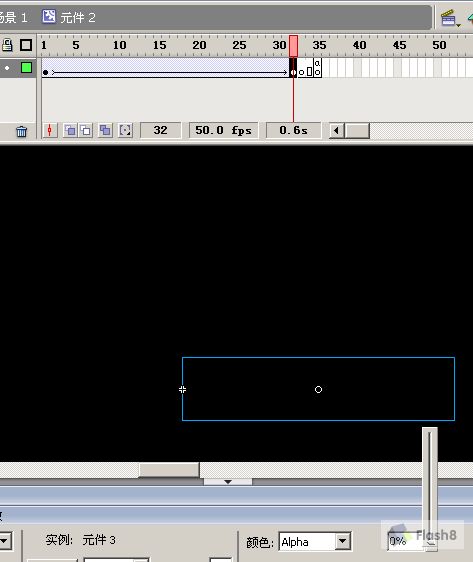This screenshot has height=562, width=473.
Task: Click the center frame icon
Action: [50, 130]
